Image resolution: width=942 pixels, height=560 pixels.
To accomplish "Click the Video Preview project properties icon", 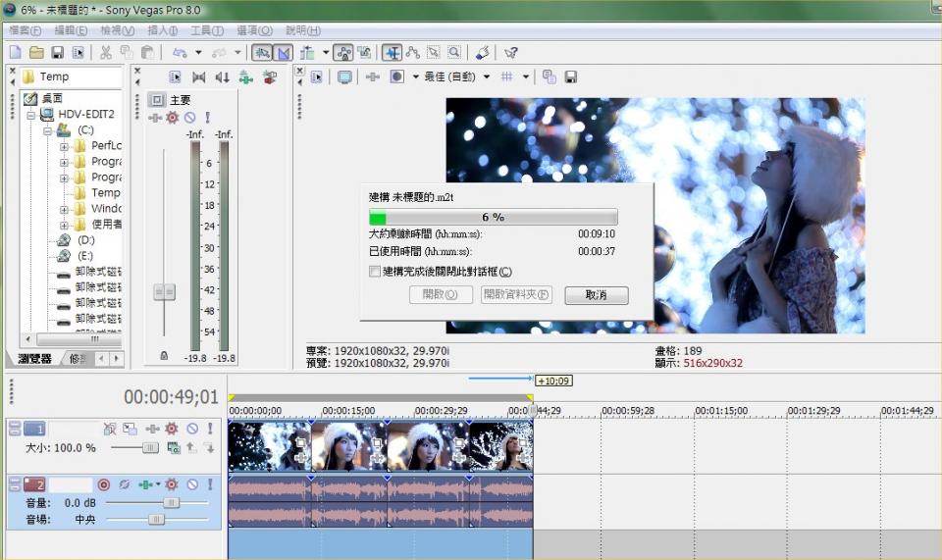I will click(x=316, y=76).
